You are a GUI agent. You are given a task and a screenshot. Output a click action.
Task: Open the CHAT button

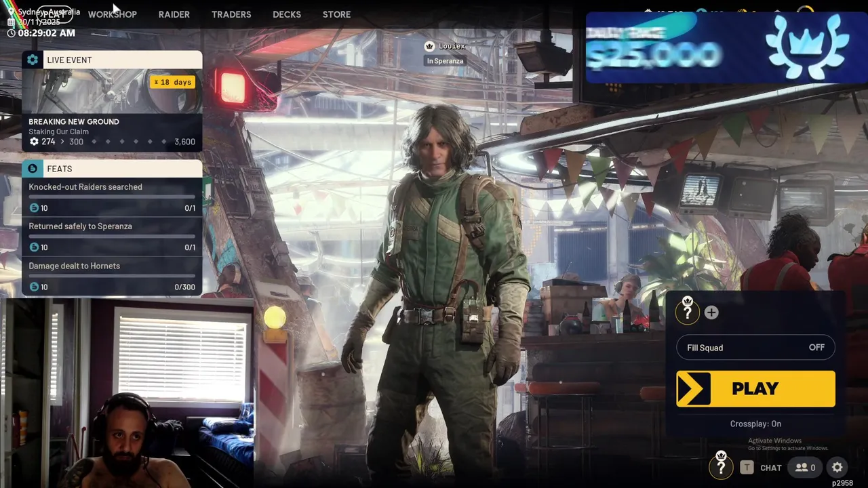pyautogui.click(x=771, y=468)
